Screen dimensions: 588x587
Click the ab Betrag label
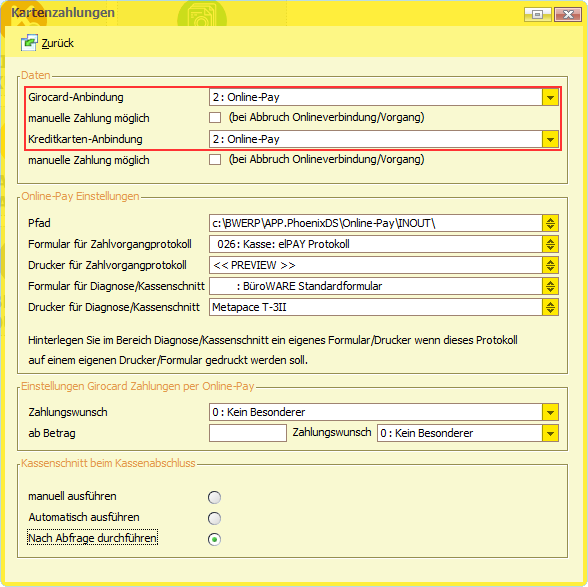[x=52, y=434]
